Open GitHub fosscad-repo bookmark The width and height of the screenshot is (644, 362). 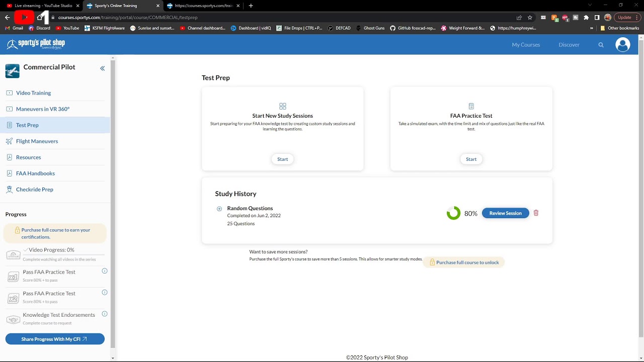[x=413, y=28]
